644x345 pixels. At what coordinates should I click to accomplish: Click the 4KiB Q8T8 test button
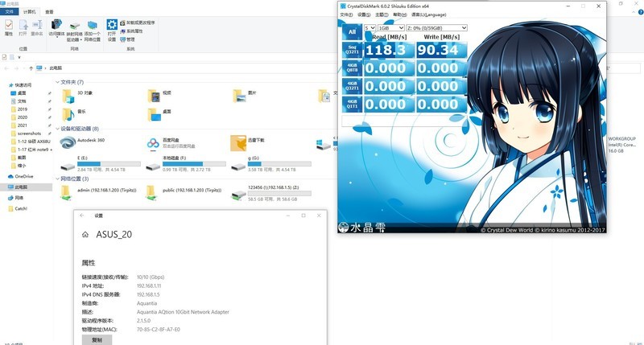(352, 68)
